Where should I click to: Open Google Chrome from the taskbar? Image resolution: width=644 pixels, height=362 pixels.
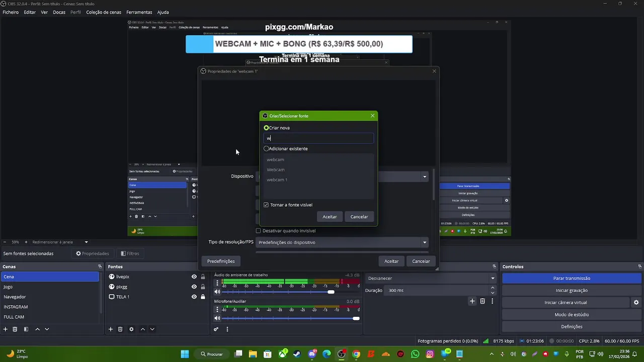[x=356, y=354]
